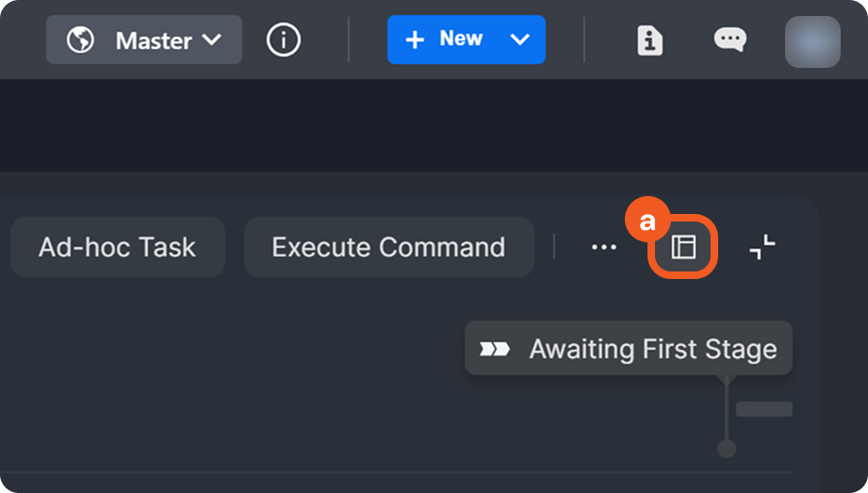Run the Execute Command button
This screenshot has height=493, width=868.
click(388, 247)
